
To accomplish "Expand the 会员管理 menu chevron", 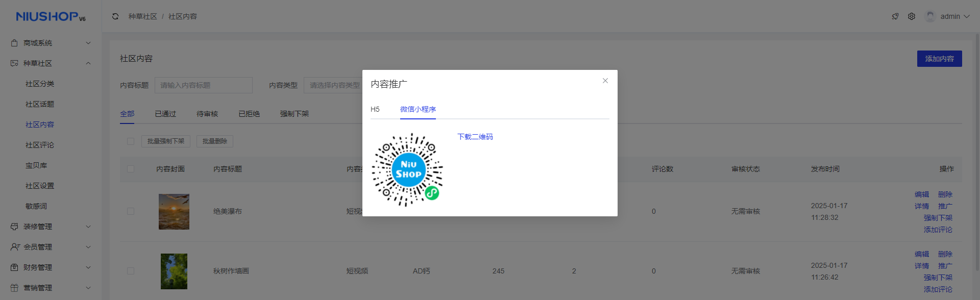I will [x=88, y=247].
